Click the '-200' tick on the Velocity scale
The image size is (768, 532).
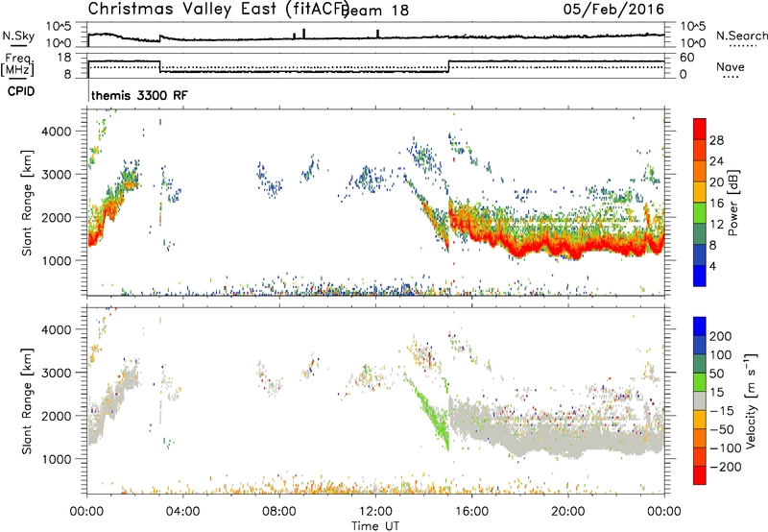point(726,467)
